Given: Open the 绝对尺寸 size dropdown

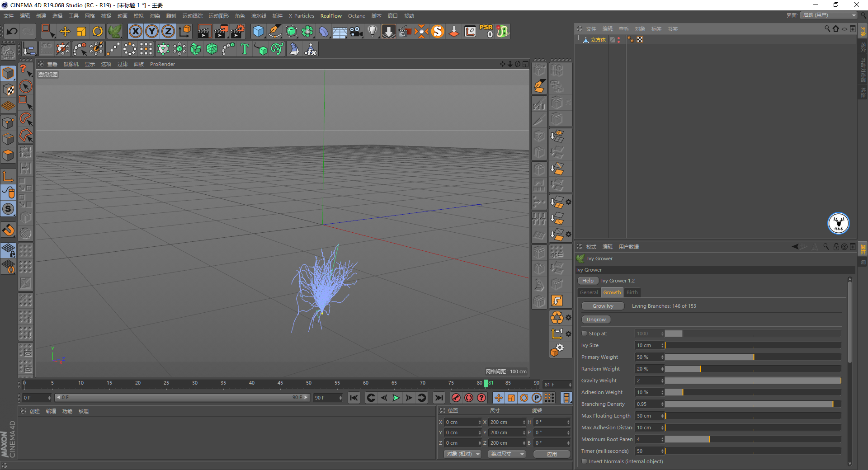Looking at the screenshot, I should tap(507, 454).
